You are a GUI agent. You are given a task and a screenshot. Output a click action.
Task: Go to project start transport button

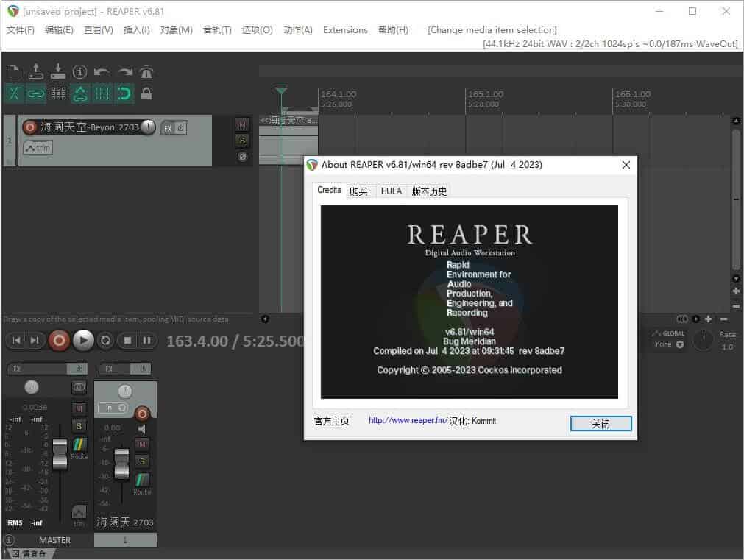(16, 340)
